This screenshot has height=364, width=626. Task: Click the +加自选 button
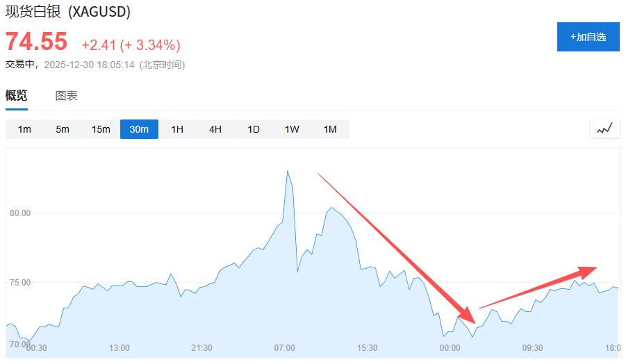click(x=588, y=37)
